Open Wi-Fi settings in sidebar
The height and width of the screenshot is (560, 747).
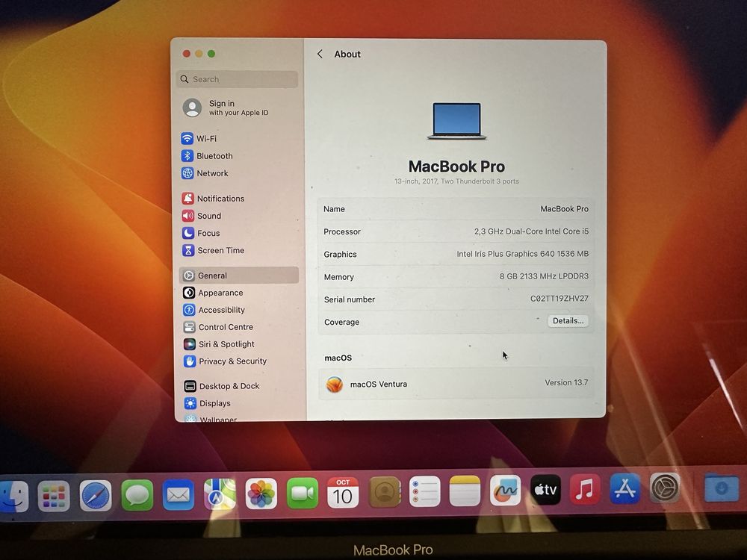click(x=199, y=139)
